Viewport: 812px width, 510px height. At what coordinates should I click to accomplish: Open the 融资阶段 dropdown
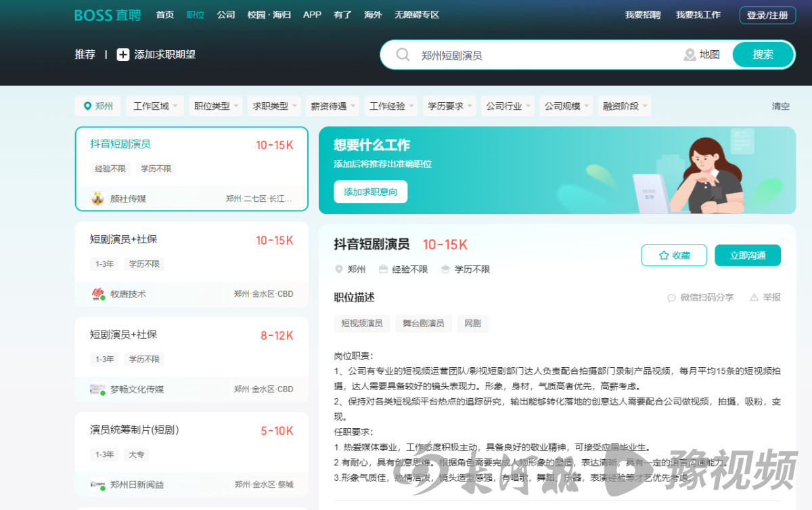click(x=625, y=106)
